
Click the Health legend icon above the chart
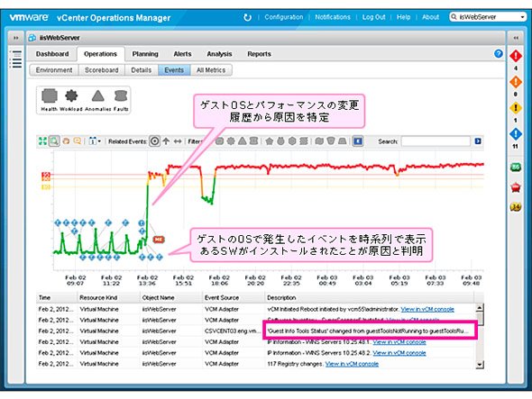coord(50,96)
